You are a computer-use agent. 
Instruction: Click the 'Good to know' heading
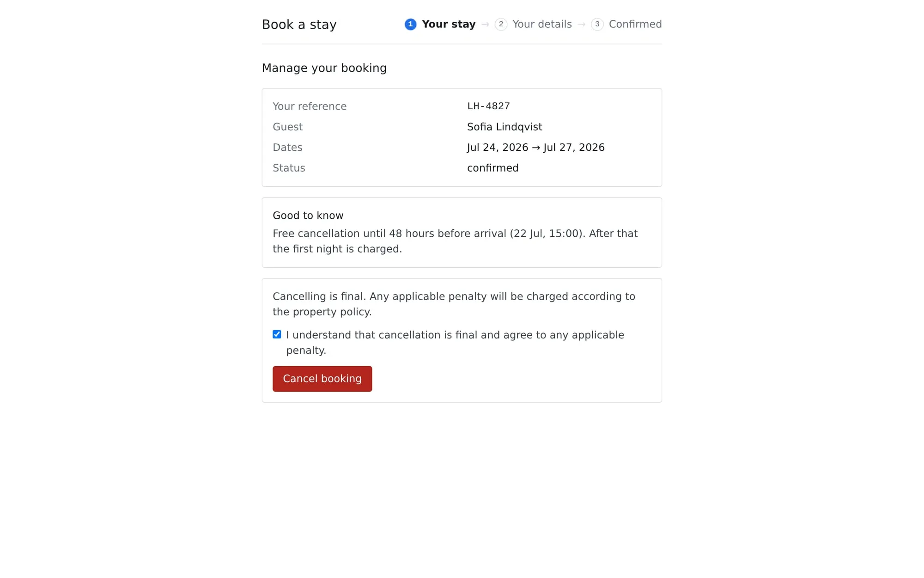click(x=308, y=215)
